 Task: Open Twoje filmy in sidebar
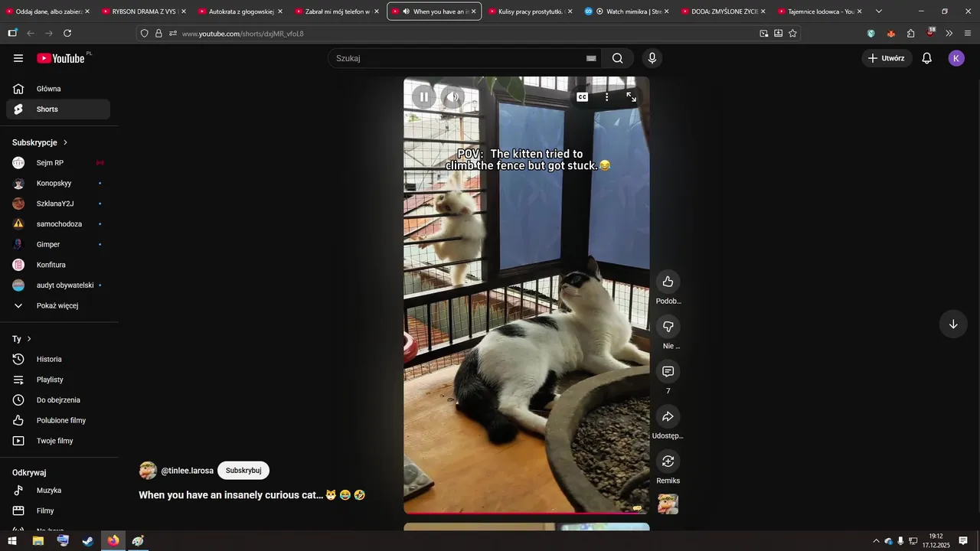pos(58,441)
